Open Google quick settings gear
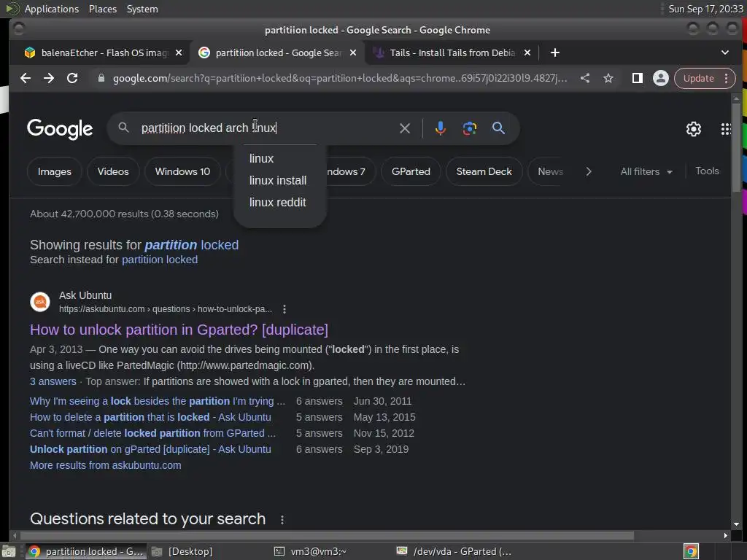 click(x=694, y=128)
